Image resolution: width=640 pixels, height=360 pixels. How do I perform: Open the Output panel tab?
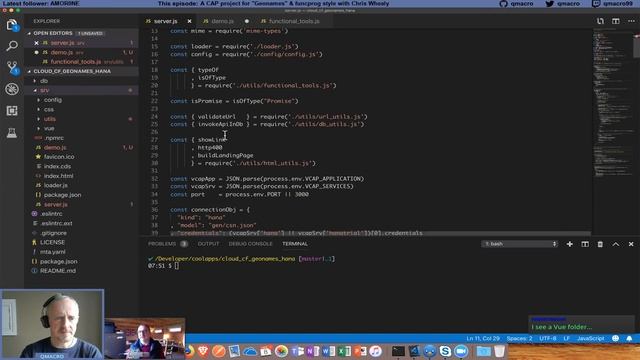(x=208, y=244)
